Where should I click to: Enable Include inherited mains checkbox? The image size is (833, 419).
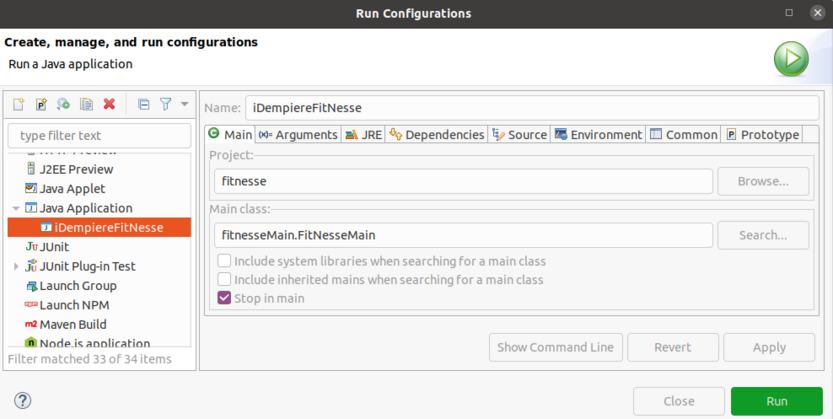[225, 280]
